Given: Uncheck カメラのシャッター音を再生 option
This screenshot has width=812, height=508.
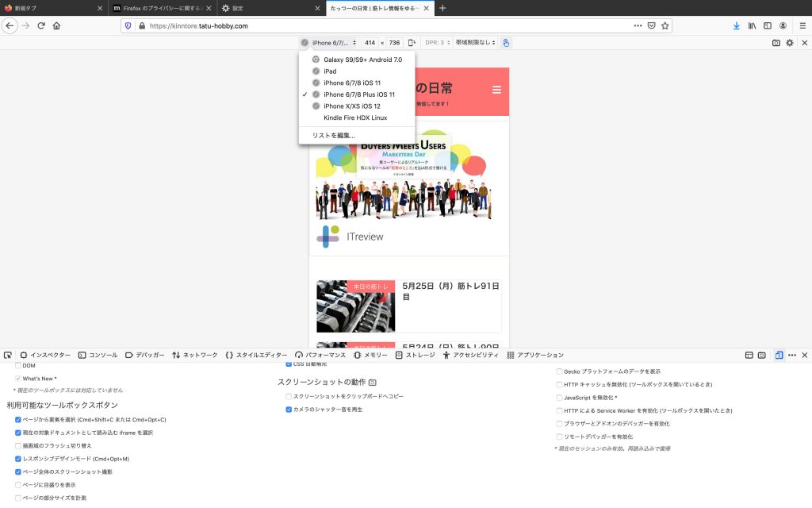Looking at the screenshot, I should (289, 410).
